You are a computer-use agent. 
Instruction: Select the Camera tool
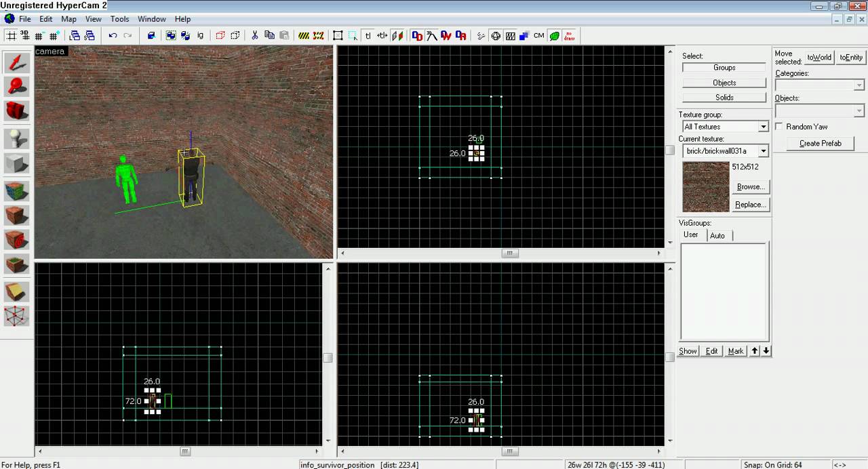(17, 110)
